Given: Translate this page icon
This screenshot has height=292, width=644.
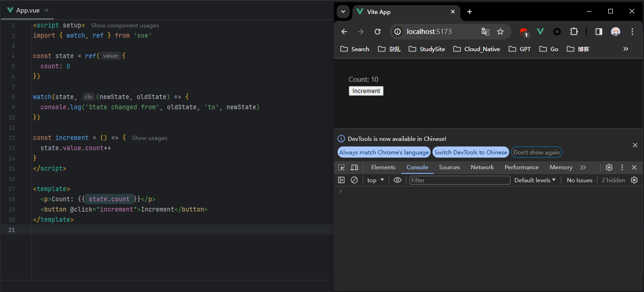Looking at the screenshot, I should pyautogui.click(x=485, y=32).
